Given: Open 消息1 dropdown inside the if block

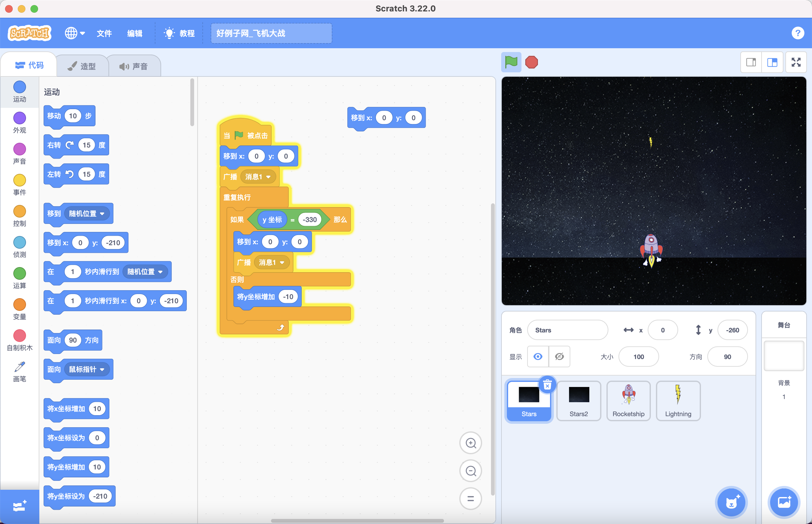Looking at the screenshot, I should (x=272, y=262).
